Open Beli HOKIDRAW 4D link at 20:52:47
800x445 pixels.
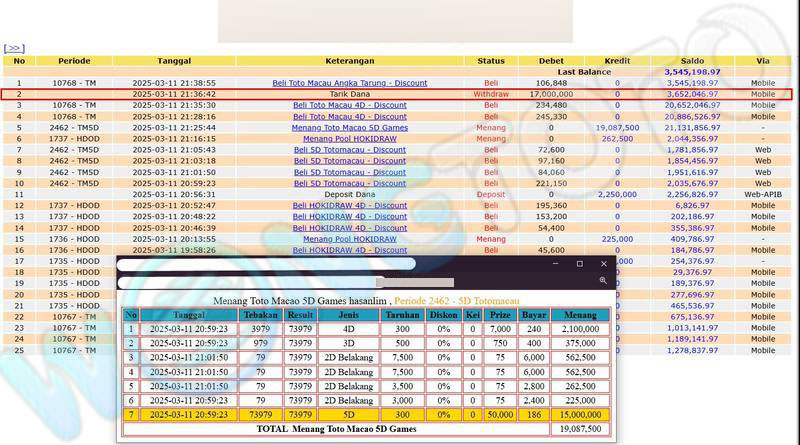coord(349,205)
